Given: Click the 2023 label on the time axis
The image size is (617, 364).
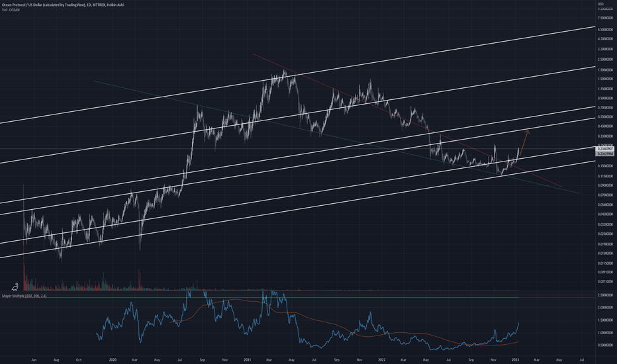Looking at the screenshot, I should point(516,360).
